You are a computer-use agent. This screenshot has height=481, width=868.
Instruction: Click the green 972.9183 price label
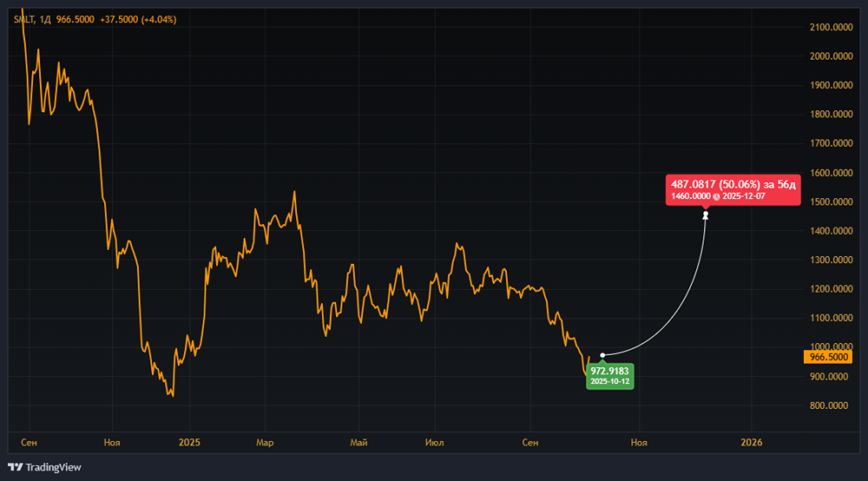(x=610, y=376)
